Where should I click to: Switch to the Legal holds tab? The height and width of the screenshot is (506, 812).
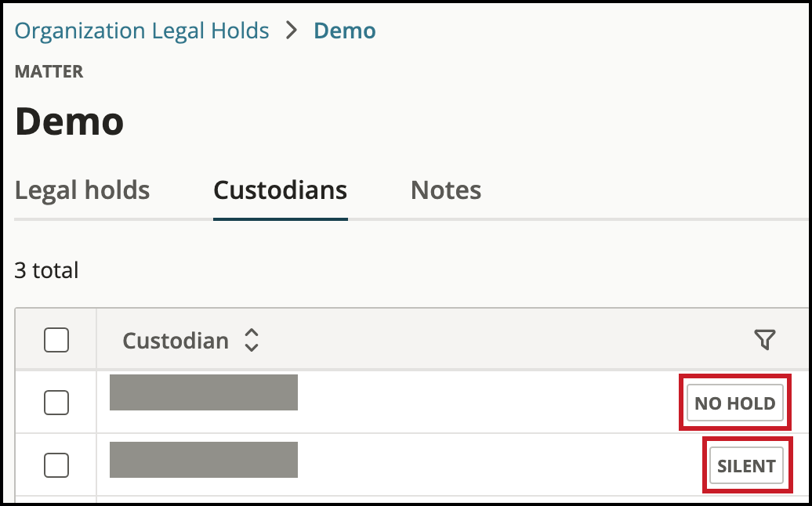(x=82, y=190)
